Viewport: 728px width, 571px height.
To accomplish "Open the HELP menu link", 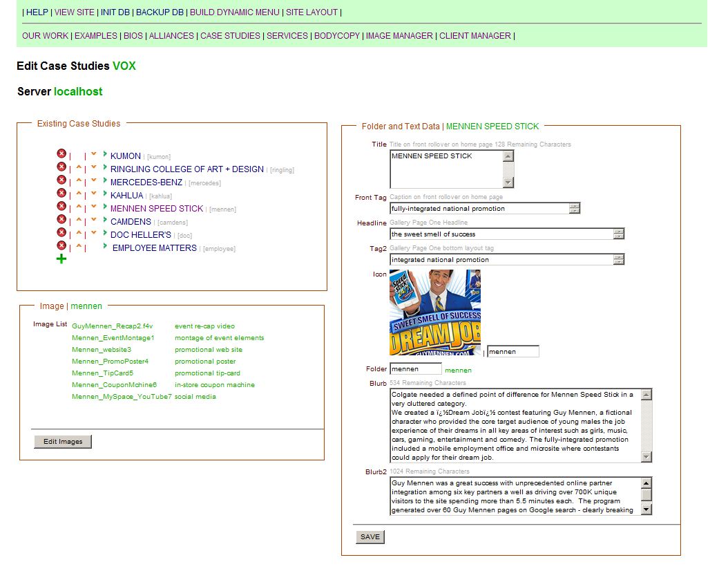I will pos(37,12).
